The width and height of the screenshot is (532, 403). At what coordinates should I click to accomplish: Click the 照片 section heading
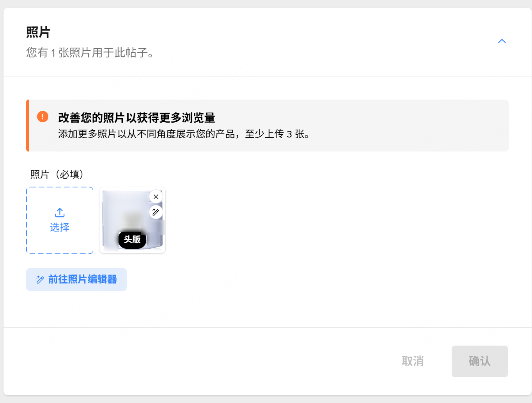[x=38, y=32]
